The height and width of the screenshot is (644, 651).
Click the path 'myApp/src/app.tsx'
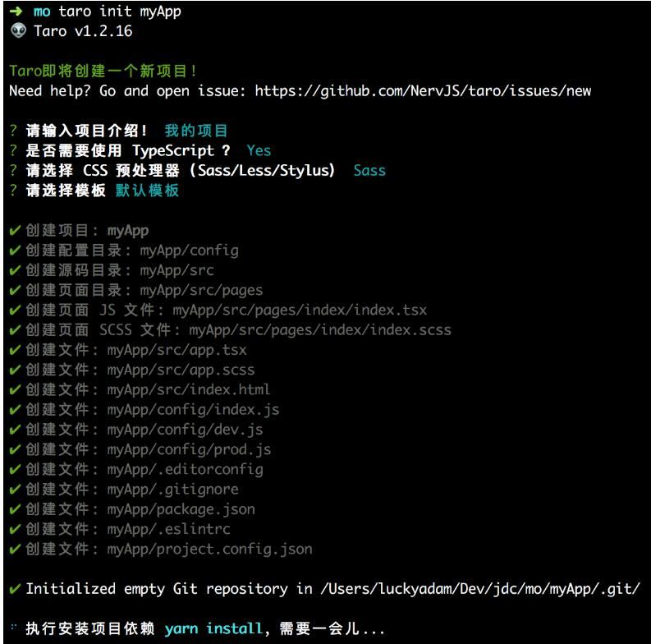tap(177, 350)
